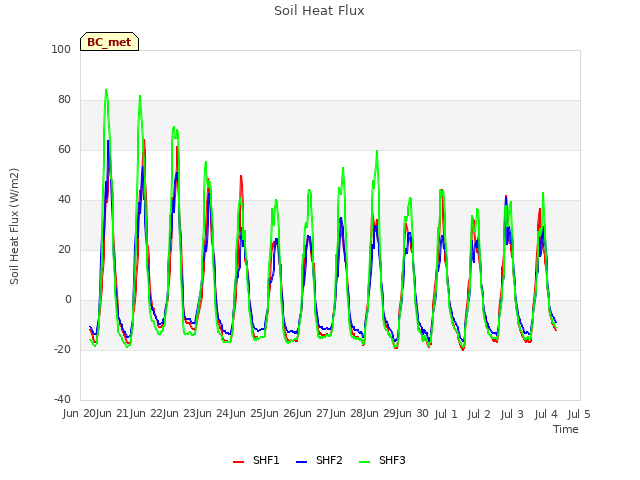Click the Jun 25 x-axis label
The height and width of the screenshot is (480, 640).
(247, 414)
